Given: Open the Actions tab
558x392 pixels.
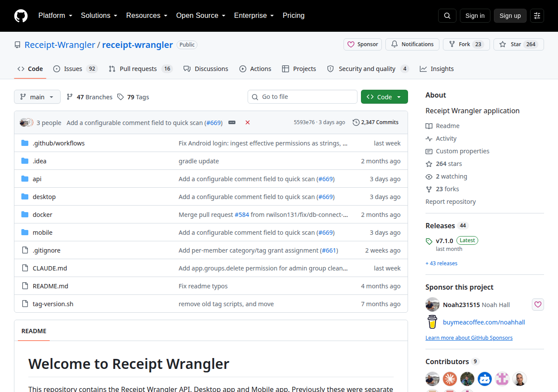Looking at the screenshot, I should click(255, 69).
